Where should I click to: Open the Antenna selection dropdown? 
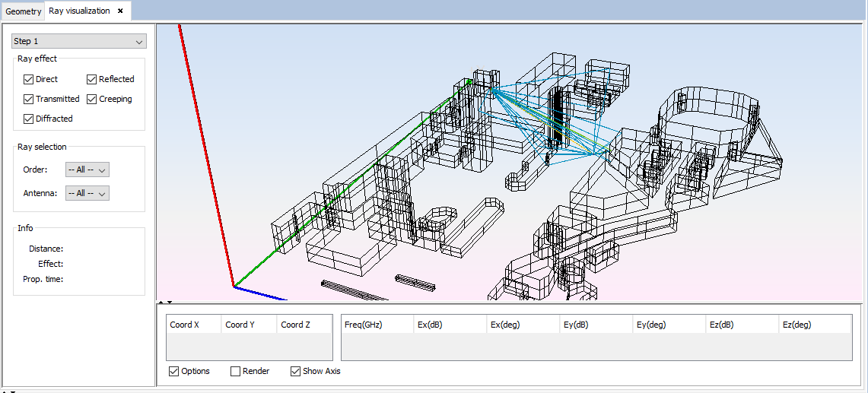click(87, 193)
